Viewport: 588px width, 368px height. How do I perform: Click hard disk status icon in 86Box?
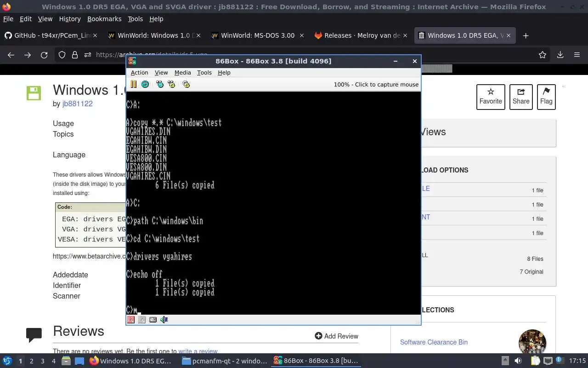(x=153, y=320)
